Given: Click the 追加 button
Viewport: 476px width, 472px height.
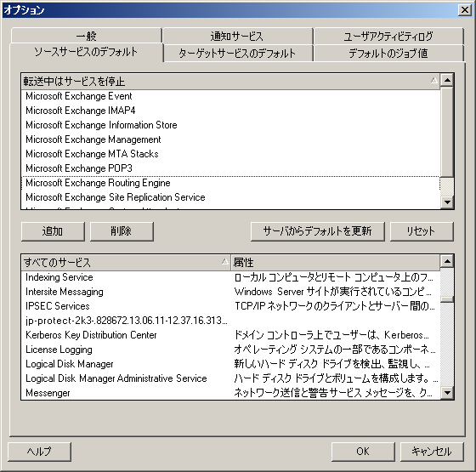Looking at the screenshot, I should coord(53,231).
